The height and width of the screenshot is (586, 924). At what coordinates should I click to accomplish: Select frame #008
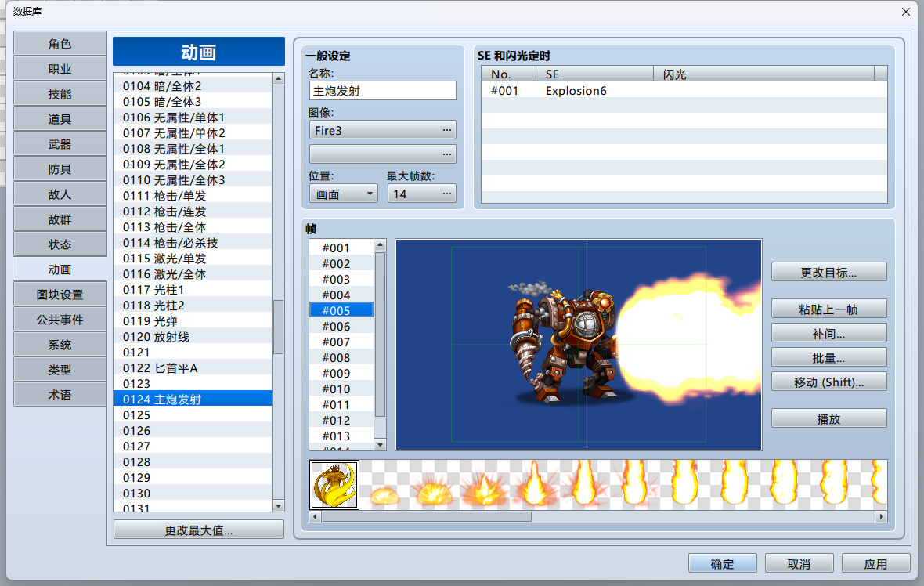[x=341, y=358]
